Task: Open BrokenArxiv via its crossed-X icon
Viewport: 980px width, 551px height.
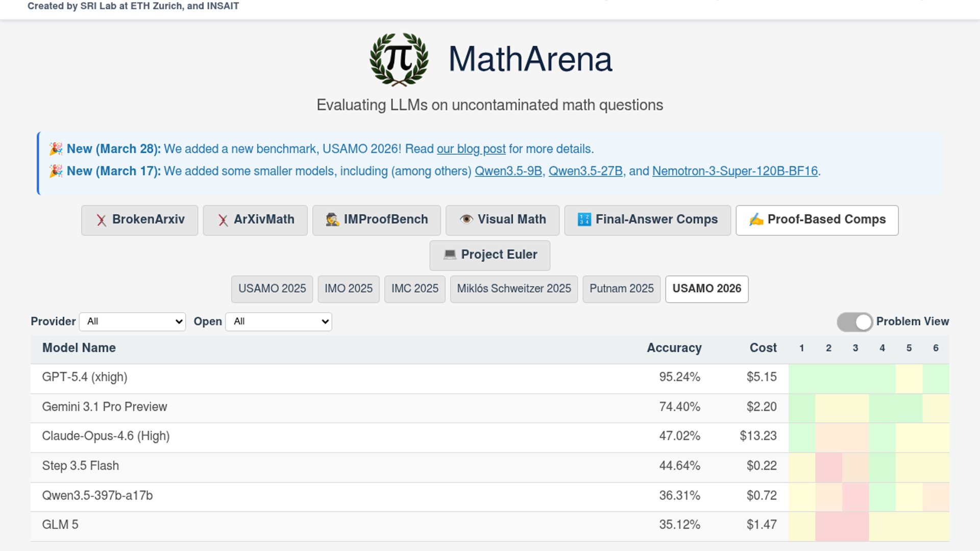Action: pyautogui.click(x=101, y=220)
